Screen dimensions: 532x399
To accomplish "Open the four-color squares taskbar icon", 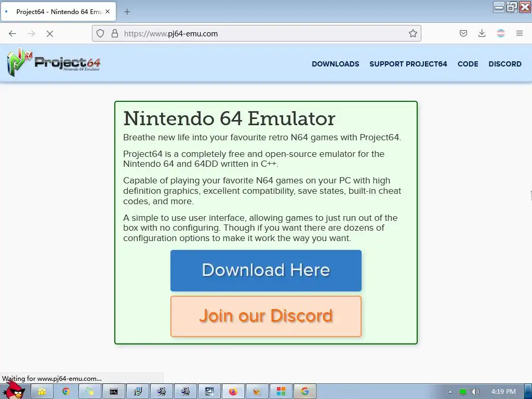I will point(281,392).
